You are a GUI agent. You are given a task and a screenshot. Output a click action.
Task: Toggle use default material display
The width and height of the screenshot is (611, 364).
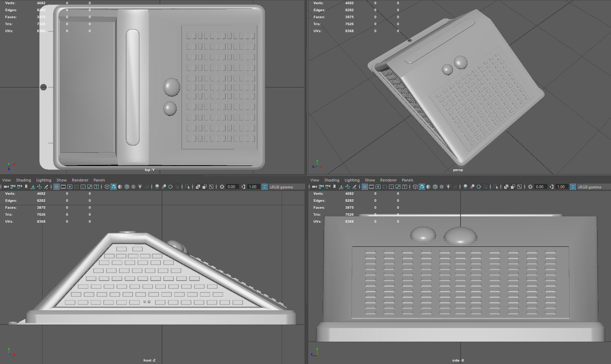[133, 187]
